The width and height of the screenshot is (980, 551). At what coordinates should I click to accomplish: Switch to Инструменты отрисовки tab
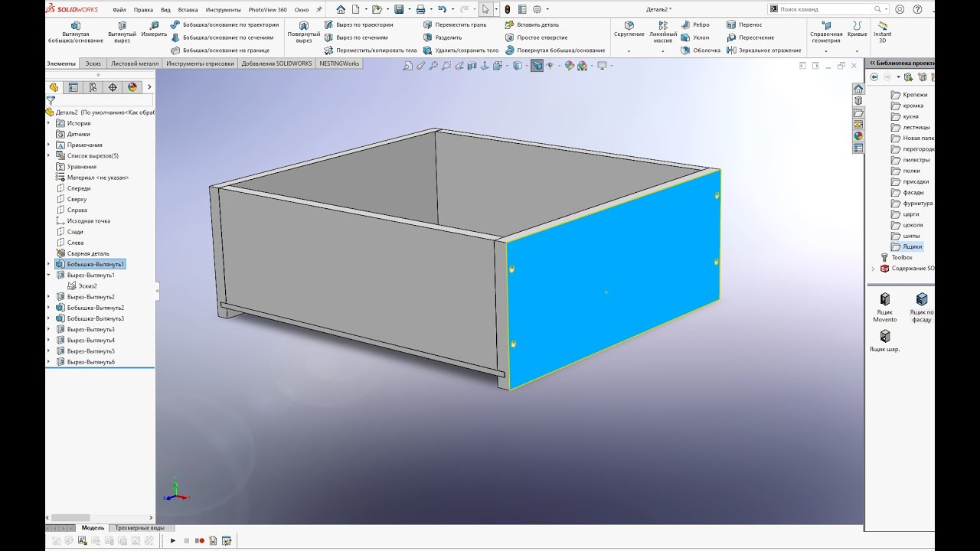200,64
